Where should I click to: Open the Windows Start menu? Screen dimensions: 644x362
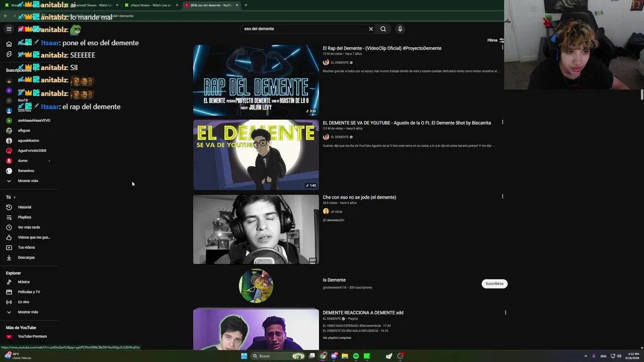point(244,356)
